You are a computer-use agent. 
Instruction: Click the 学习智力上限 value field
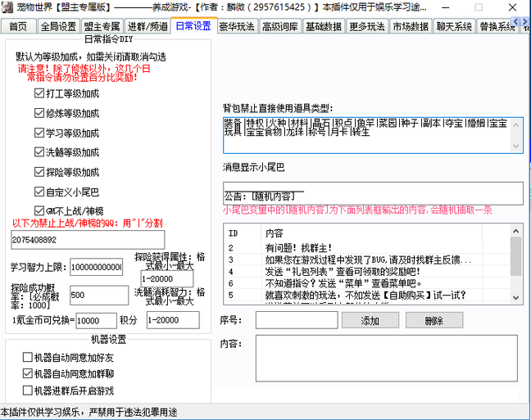click(x=96, y=268)
